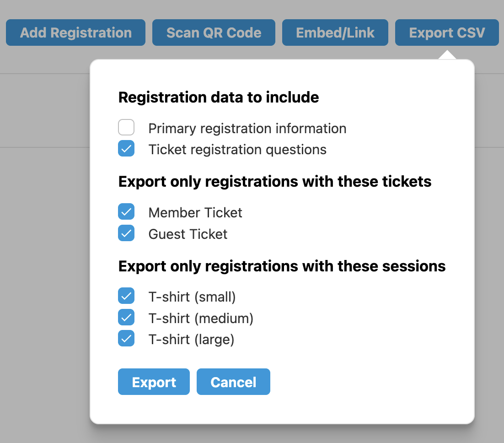Open the Embed/Link option
This screenshot has width=504, height=443.
point(335,32)
